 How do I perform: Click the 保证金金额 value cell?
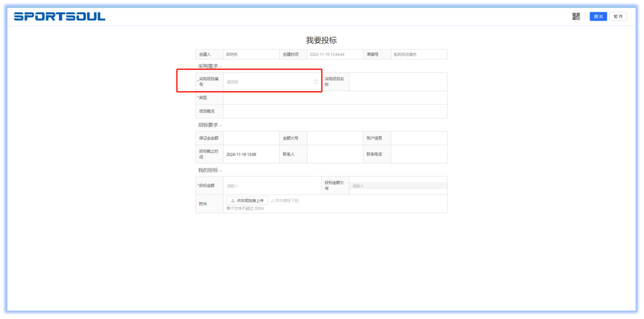251,138
